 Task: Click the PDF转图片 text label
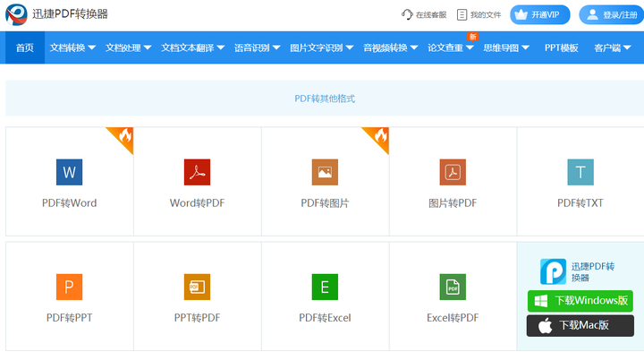[x=325, y=203]
